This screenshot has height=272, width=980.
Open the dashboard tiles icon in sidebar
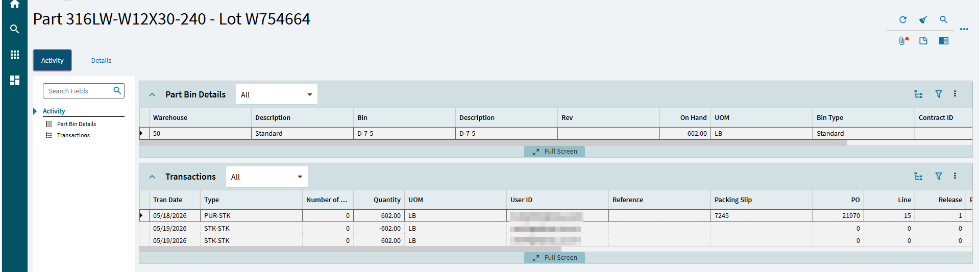click(x=15, y=80)
